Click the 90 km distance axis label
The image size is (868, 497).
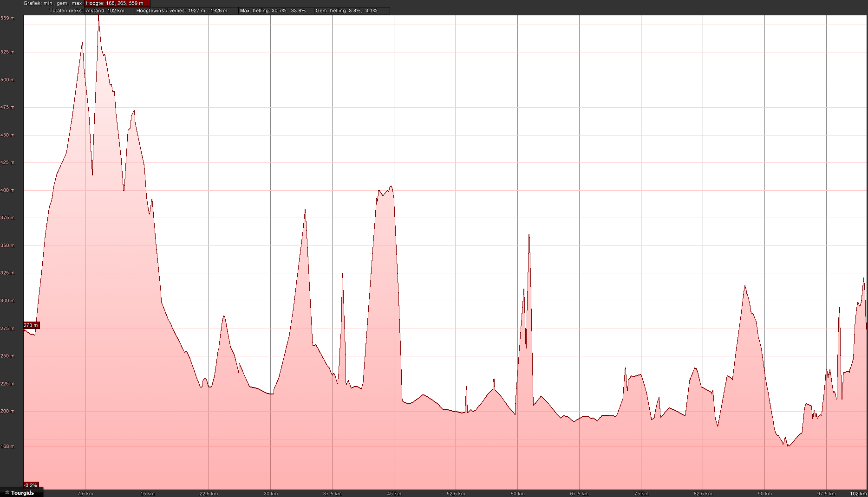tap(764, 494)
